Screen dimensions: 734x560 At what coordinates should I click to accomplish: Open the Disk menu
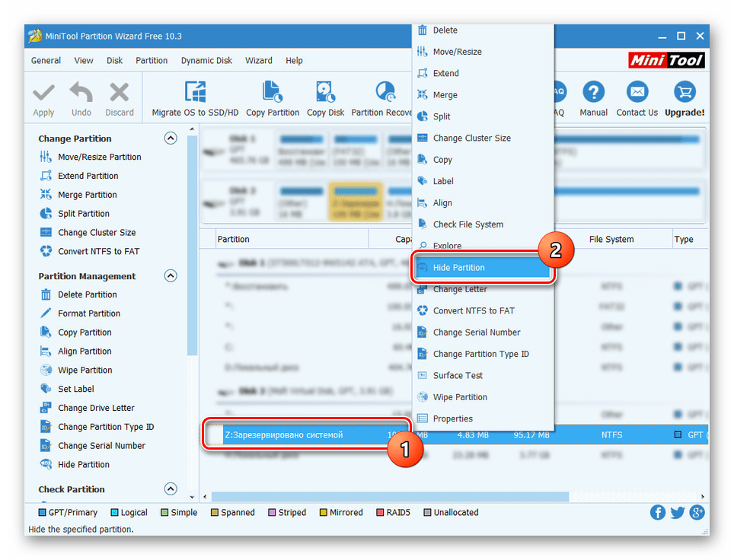114,60
